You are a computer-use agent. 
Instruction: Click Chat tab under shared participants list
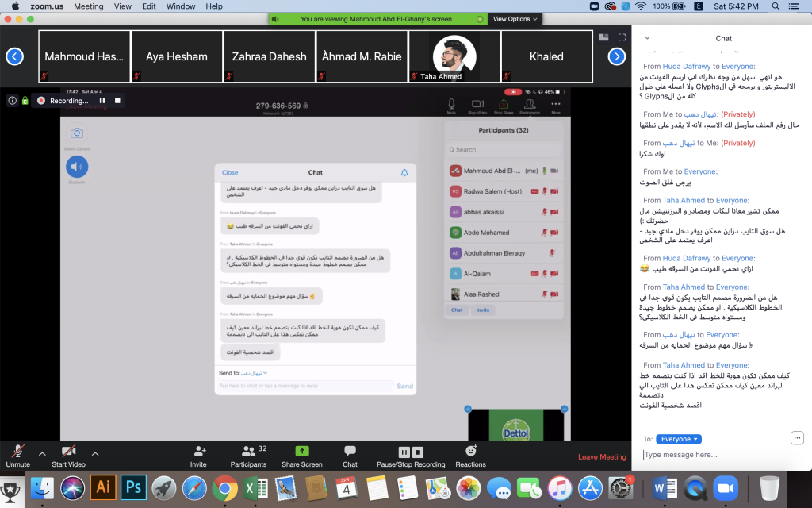(x=457, y=310)
